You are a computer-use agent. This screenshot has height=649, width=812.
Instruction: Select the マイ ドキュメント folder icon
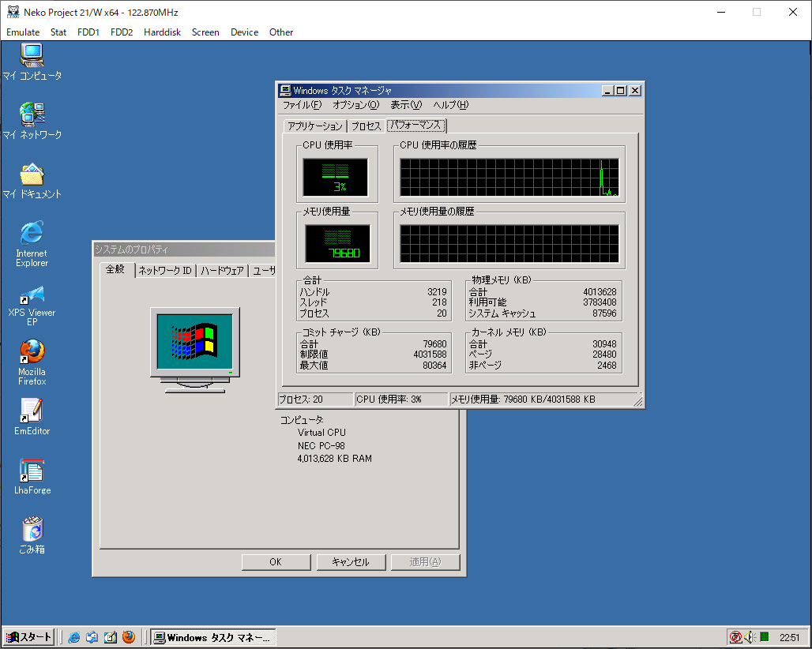pyautogui.click(x=32, y=181)
